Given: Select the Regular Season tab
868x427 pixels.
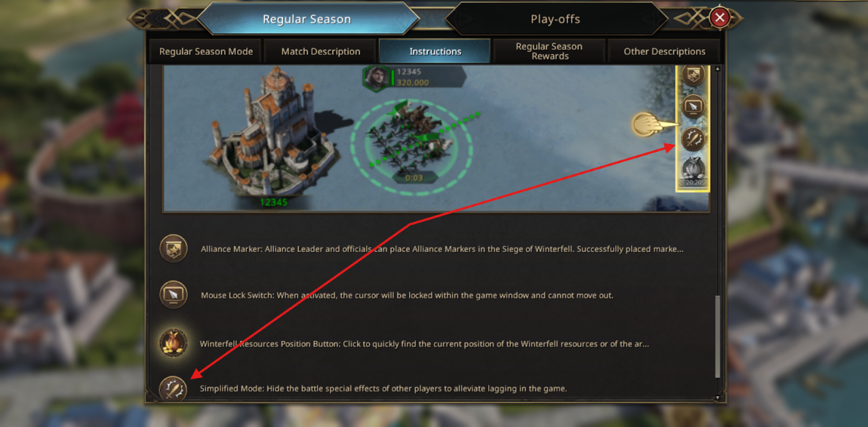Looking at the screenshot, I should tap(306, 19).
